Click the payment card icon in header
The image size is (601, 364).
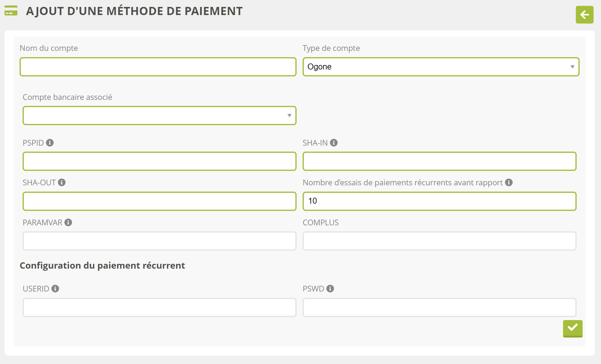pos(11,11)
